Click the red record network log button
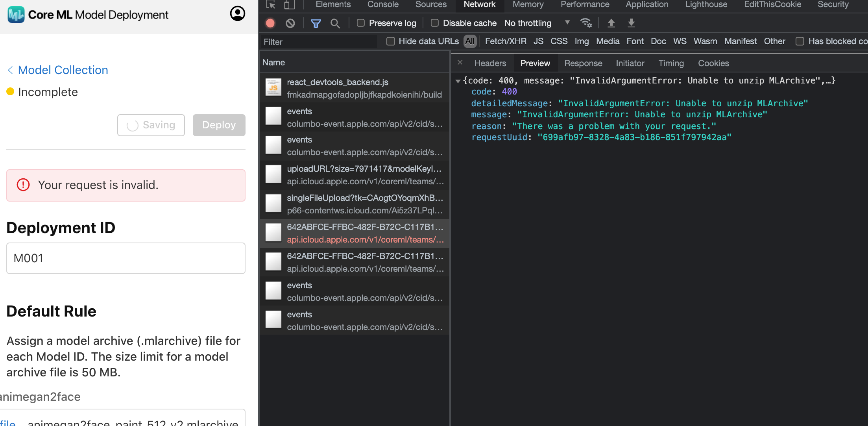The width and height of the screenshot is (868, 426). tap(270, 23)
